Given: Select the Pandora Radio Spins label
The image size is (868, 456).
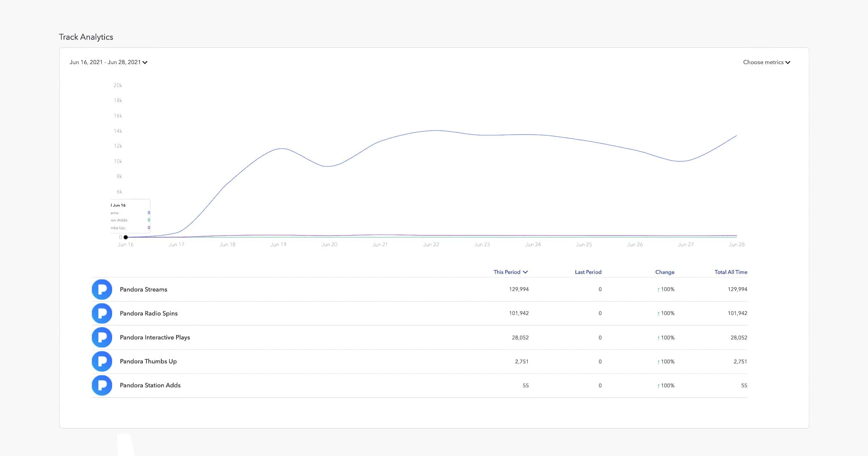Looking at the screenshot, I should point(149,313).
